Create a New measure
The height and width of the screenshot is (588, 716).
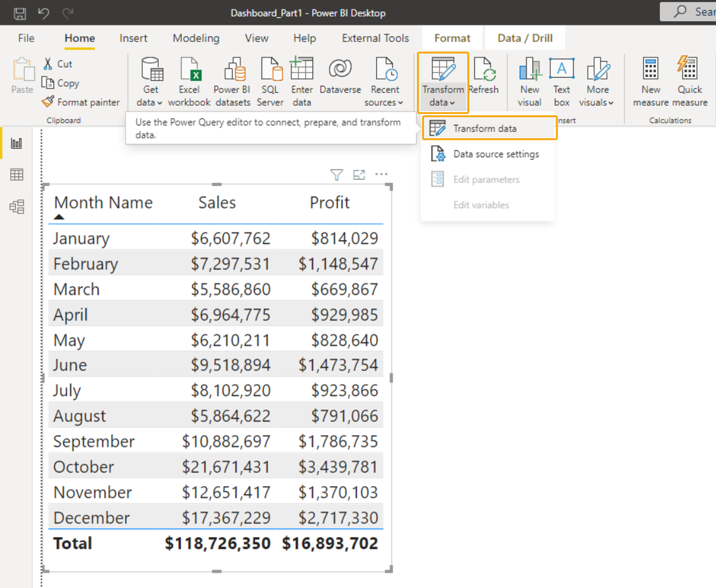651,82
